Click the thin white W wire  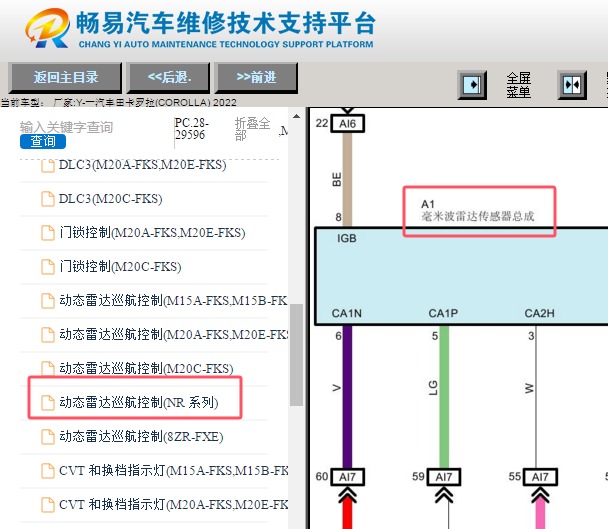pyautogui.click(x=536, y=396)
